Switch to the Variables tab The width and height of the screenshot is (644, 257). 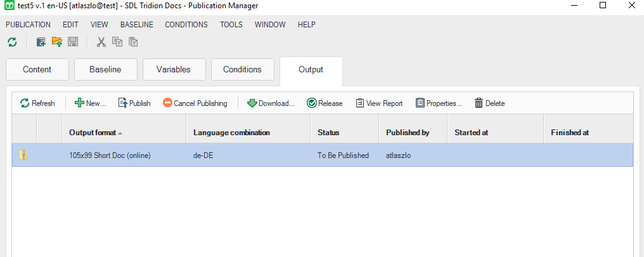(174, 70)
